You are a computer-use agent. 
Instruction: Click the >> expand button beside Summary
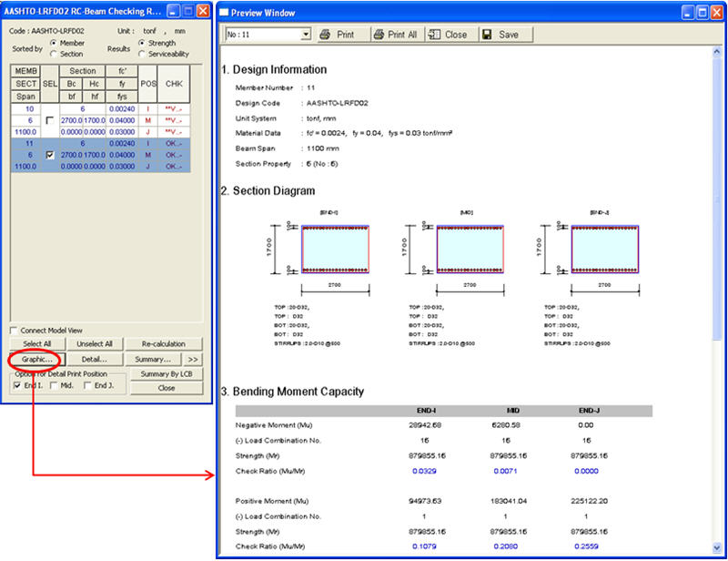coord(192,359)
